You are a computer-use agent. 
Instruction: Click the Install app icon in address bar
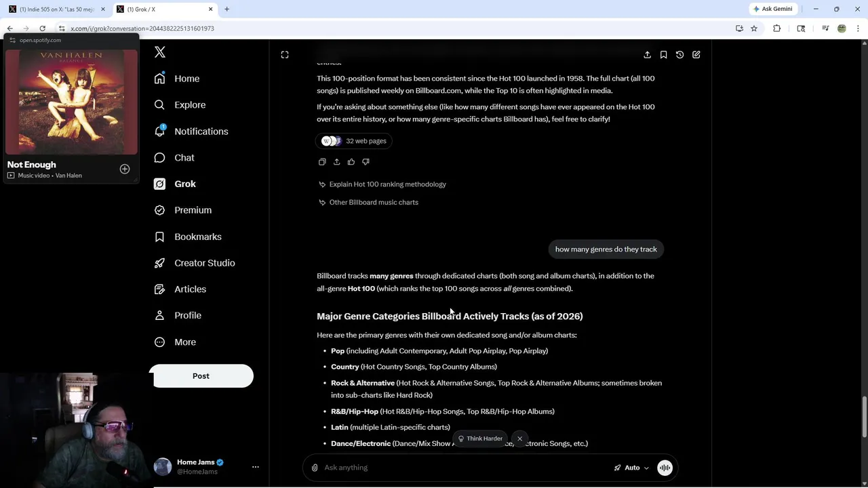click(739, 28)
